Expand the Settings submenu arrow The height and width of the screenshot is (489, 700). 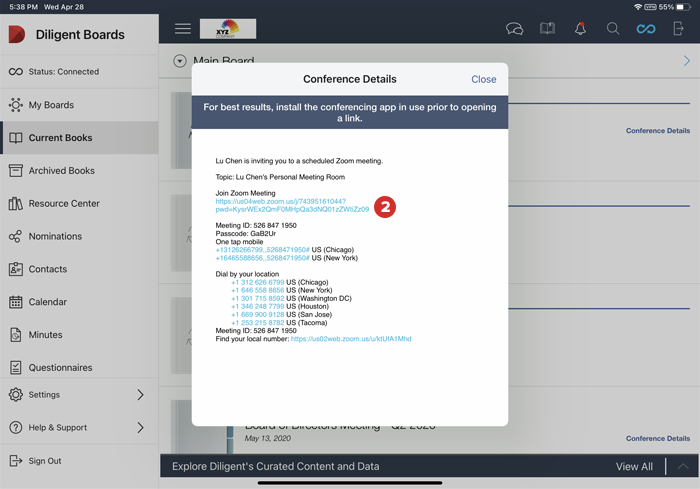pos(140,395)
